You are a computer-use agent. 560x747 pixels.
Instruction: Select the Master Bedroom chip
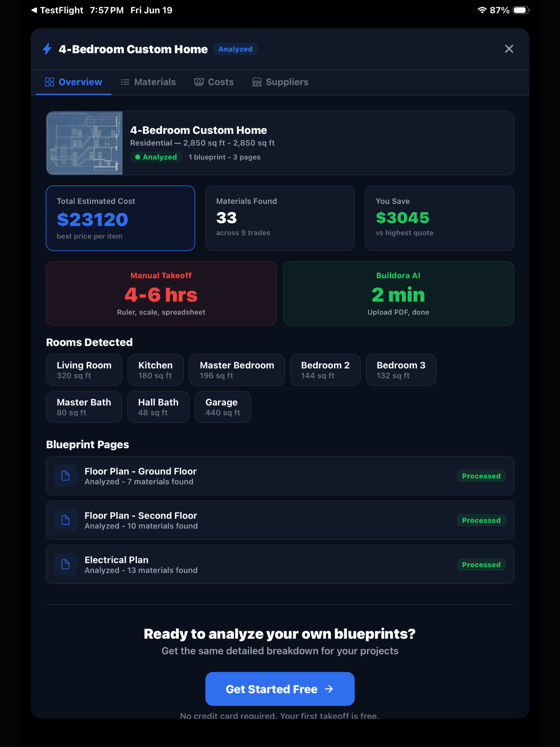tap(237, 370)
